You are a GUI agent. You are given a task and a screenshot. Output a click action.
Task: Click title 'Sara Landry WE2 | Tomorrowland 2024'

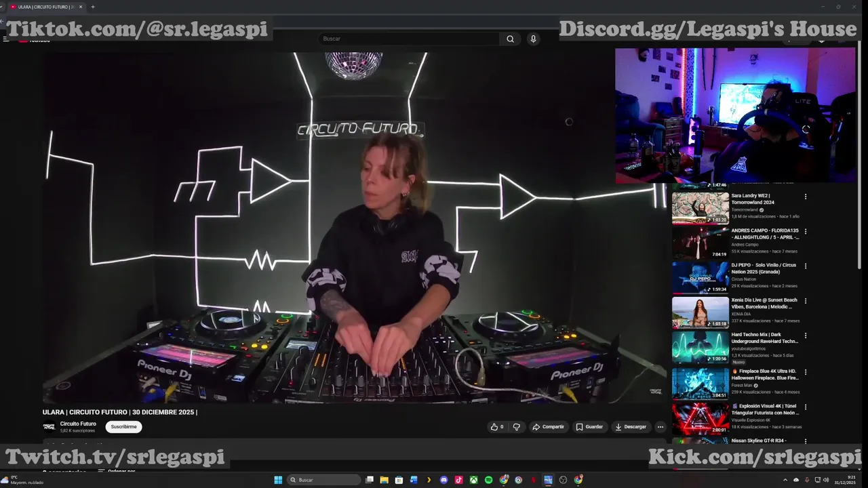click(x=753, y=199)
